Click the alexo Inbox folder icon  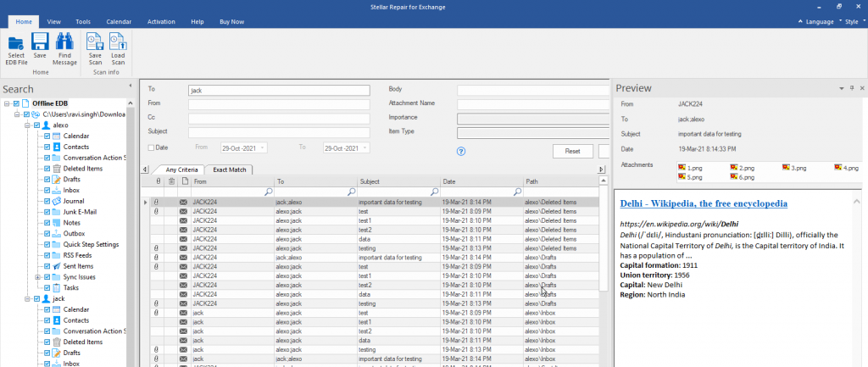coord(57,191)
